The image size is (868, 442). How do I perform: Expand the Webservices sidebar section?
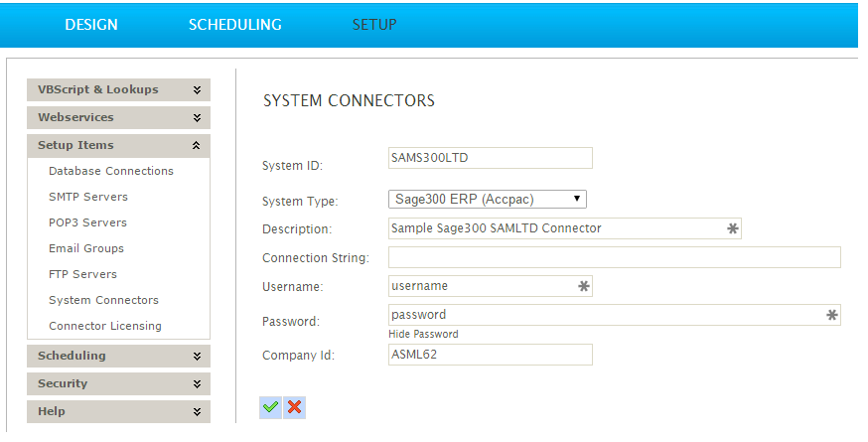point(118,117)
